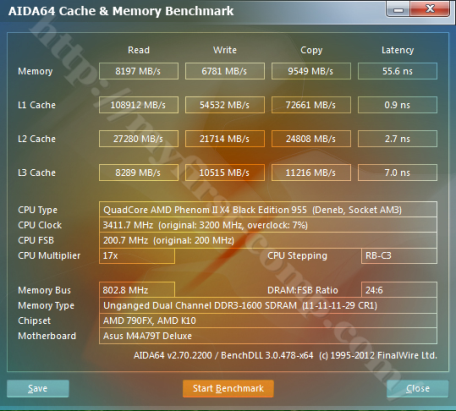Image resolution: width=456 pixels, height=411 pixels.
Task: Select L1 Cache Latency 0.9 ns
Action: click(x=398, y=105)
